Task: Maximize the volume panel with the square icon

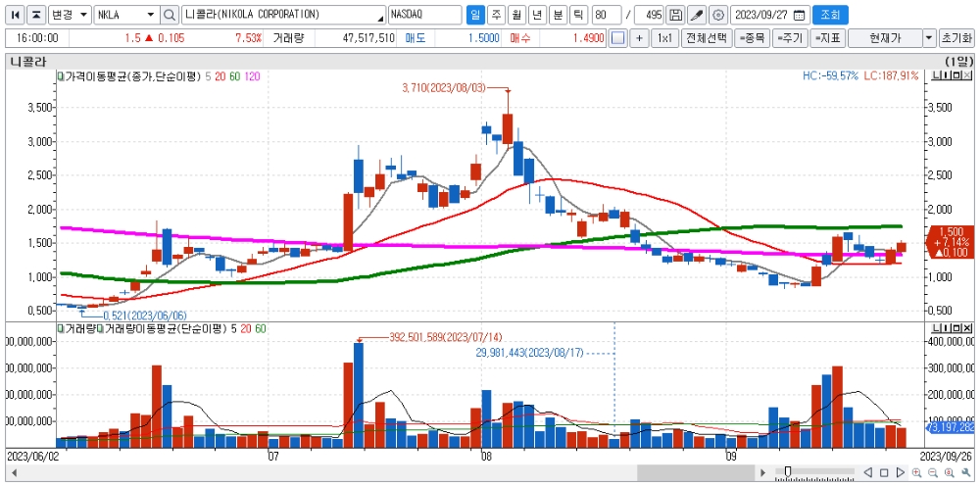Action: pos(955,327)
